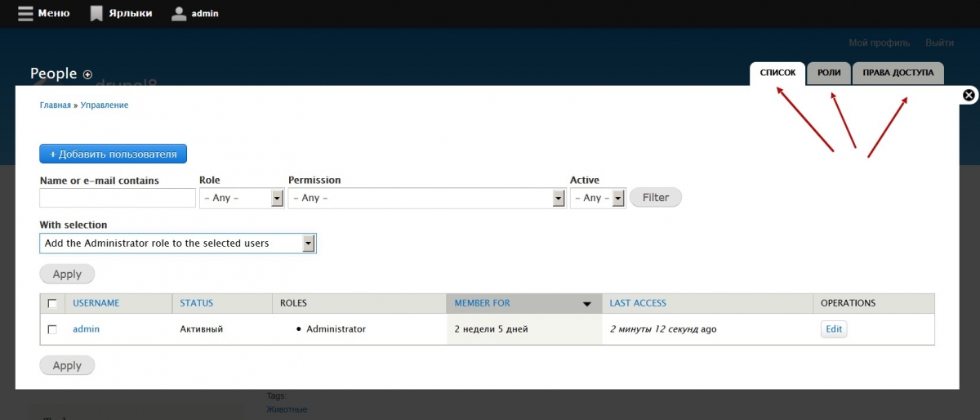Expand the With selection action dropdown

178,243
